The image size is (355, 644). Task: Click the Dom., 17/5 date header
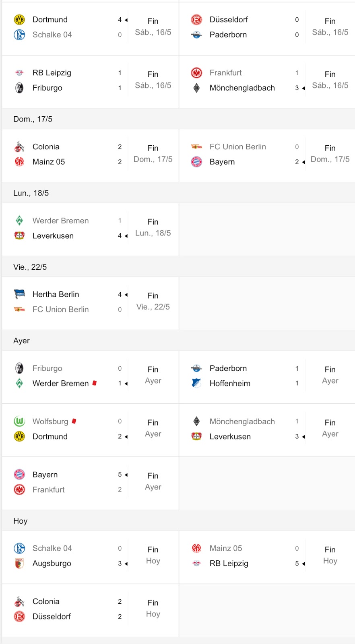(33, 119)
